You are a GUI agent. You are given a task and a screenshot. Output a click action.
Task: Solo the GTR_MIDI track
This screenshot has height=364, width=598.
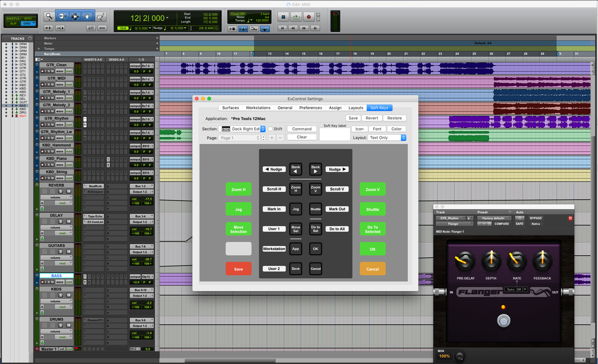click(49, 85)
